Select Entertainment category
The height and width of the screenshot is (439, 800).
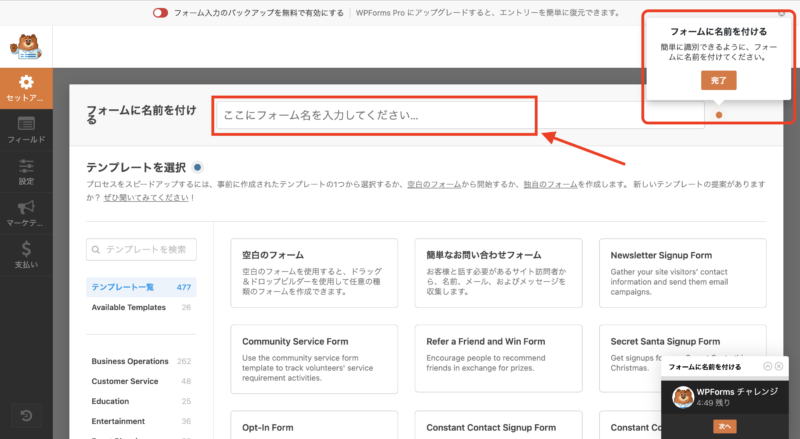[x=141, y=421]
